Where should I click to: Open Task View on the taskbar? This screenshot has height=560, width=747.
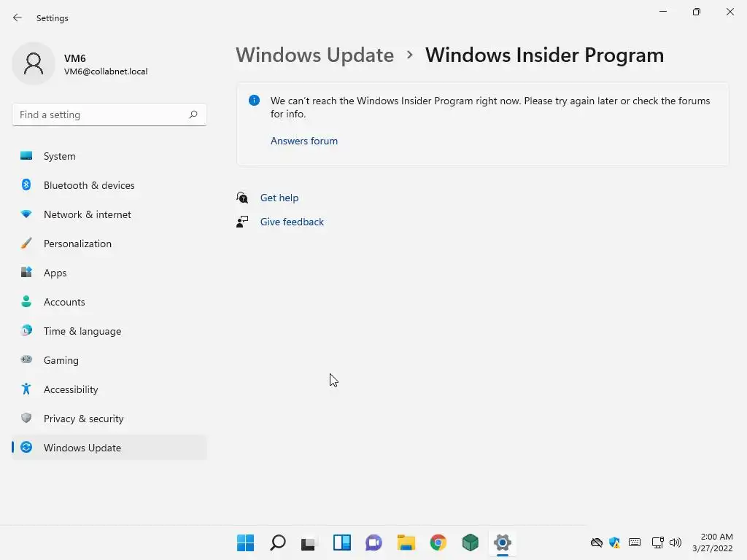(309, 542)
